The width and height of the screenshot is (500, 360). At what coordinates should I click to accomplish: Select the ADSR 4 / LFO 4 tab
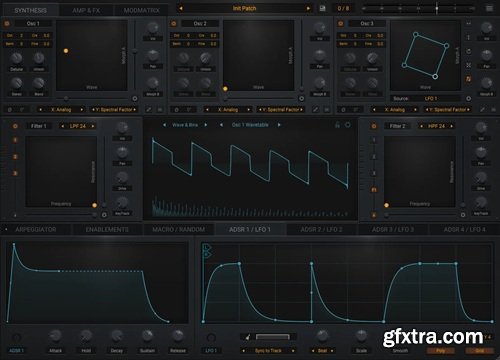tap(464, 230)
